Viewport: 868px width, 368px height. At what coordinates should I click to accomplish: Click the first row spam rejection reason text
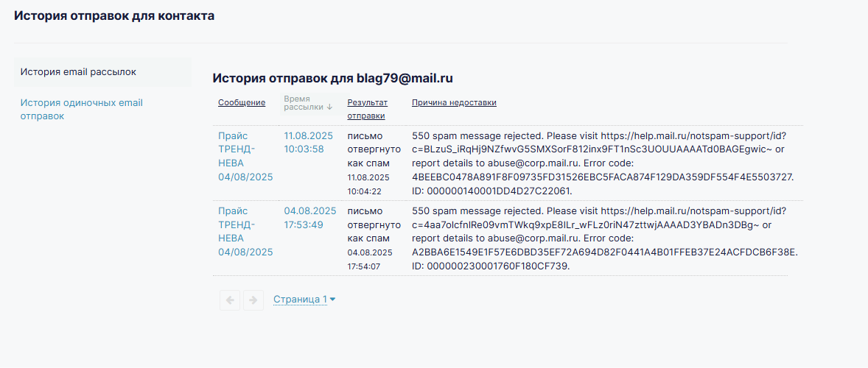603,163
